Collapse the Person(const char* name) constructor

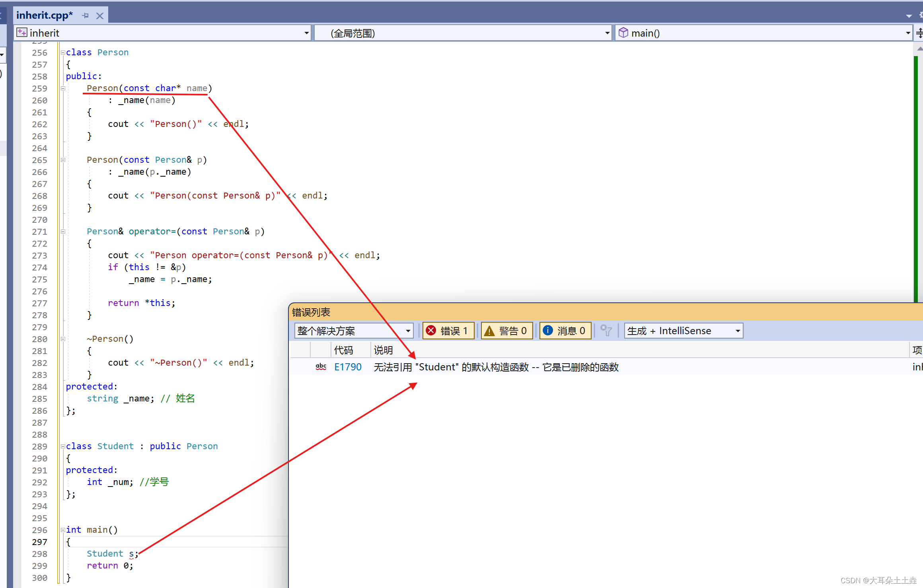[x=63, y=88]
